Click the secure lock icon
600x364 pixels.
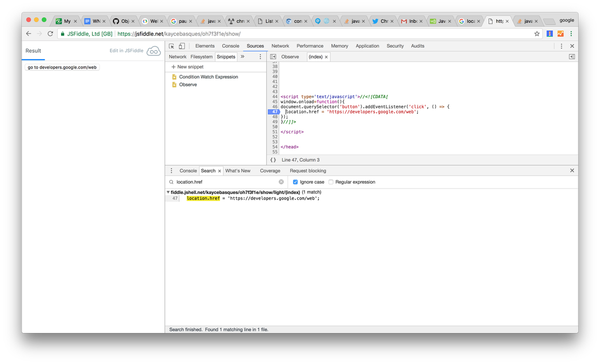point(62,34)
